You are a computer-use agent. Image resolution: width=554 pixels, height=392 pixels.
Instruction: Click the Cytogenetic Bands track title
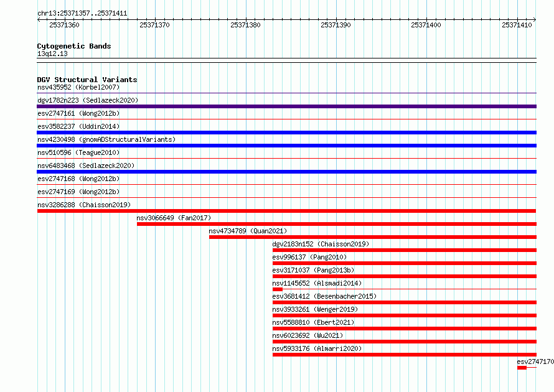pos(74,46)
